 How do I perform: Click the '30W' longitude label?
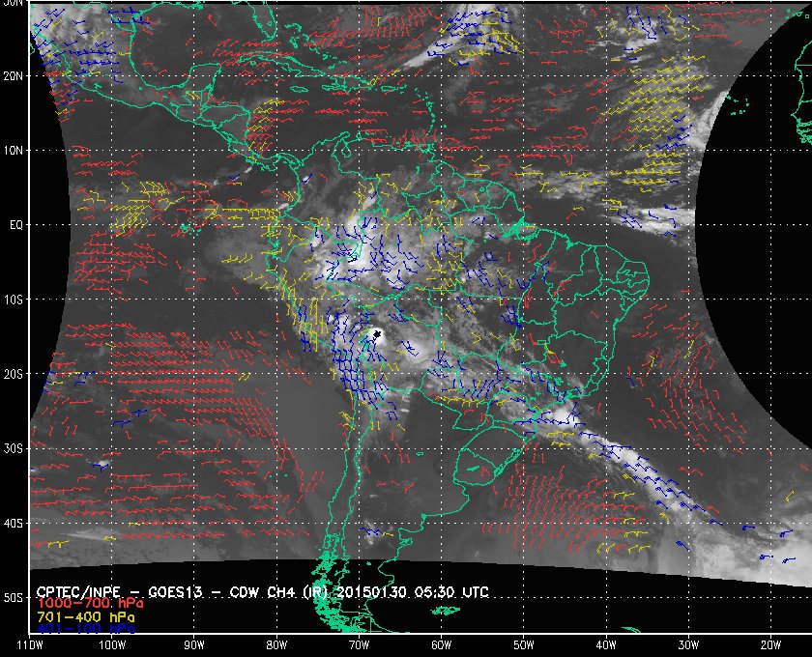[x=688, y=645]
